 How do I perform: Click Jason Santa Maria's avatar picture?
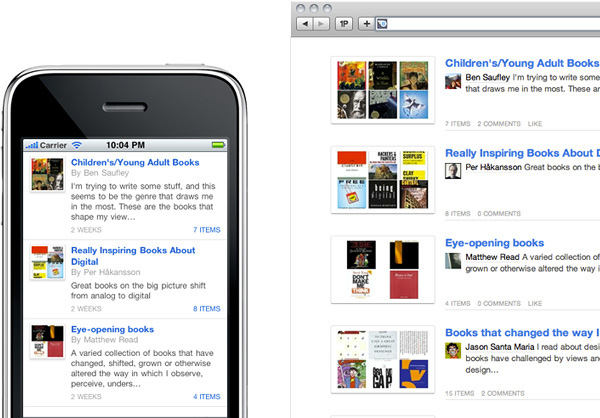pyautogui.click(x=453, y=351)
